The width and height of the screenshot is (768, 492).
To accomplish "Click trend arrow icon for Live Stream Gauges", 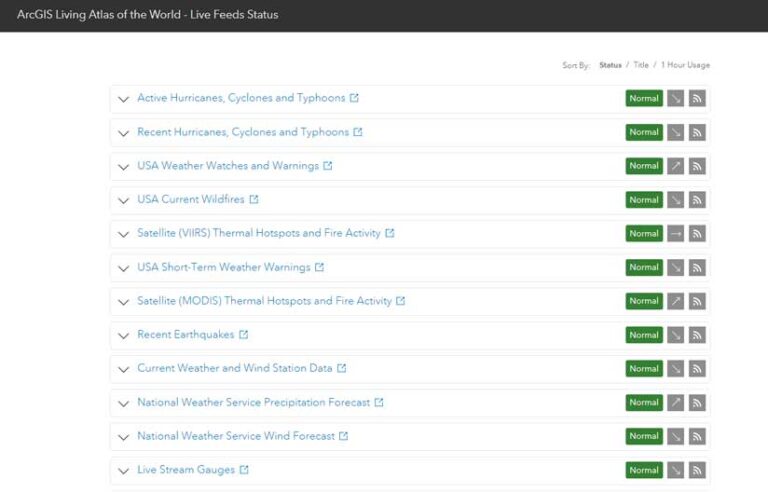I will pyautogui.click(x=675, y=470).
